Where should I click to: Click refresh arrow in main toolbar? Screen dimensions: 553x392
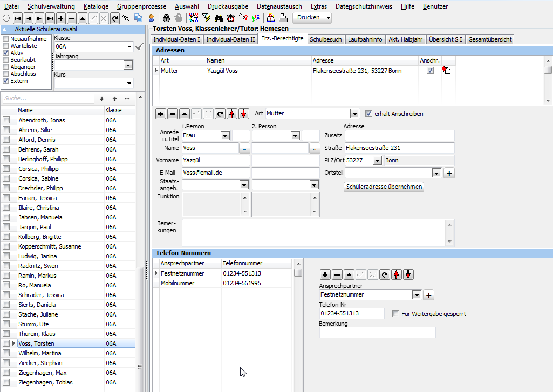pos(114,18)
